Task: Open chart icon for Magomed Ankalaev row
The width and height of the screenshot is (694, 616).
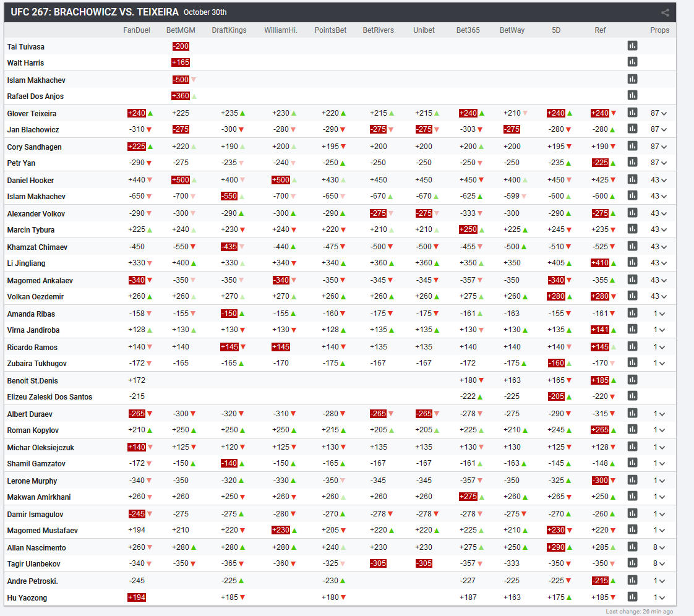Action: (x=633, y=280)
